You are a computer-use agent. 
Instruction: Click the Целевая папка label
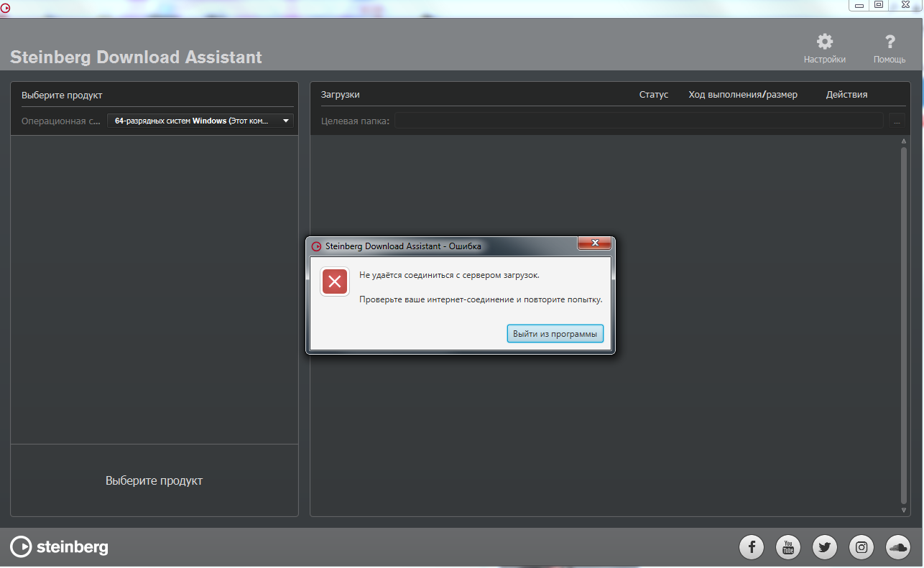356,121
